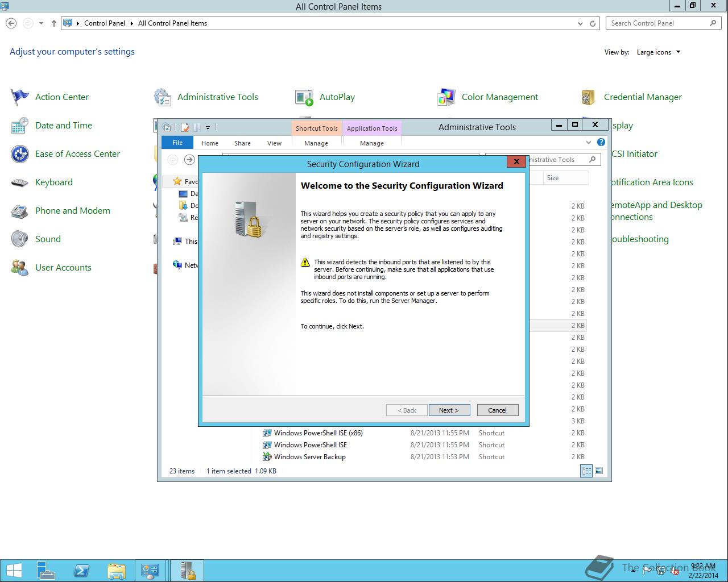Open RemoteApp and Desktop Connections item
The height and width of the screenshot is (582, 728).
[x=657, y=211]
